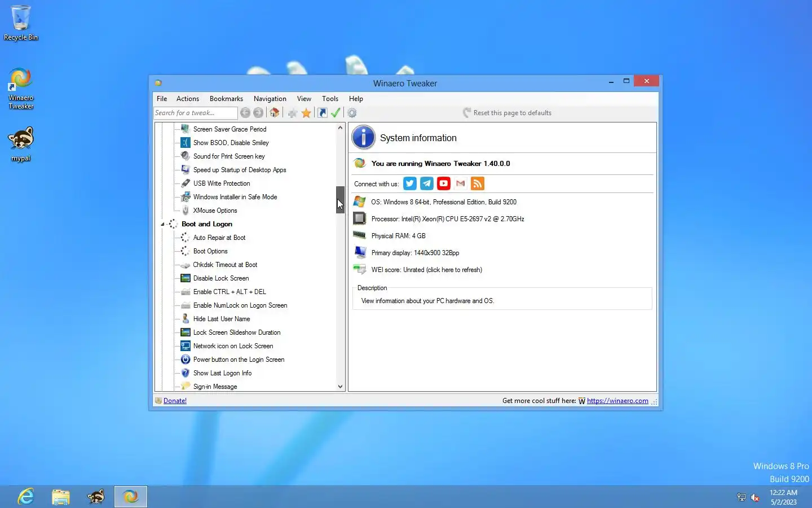Open the https://winaero.com link
Viewport: 812px width, 508px height.
tap(617, 401)
